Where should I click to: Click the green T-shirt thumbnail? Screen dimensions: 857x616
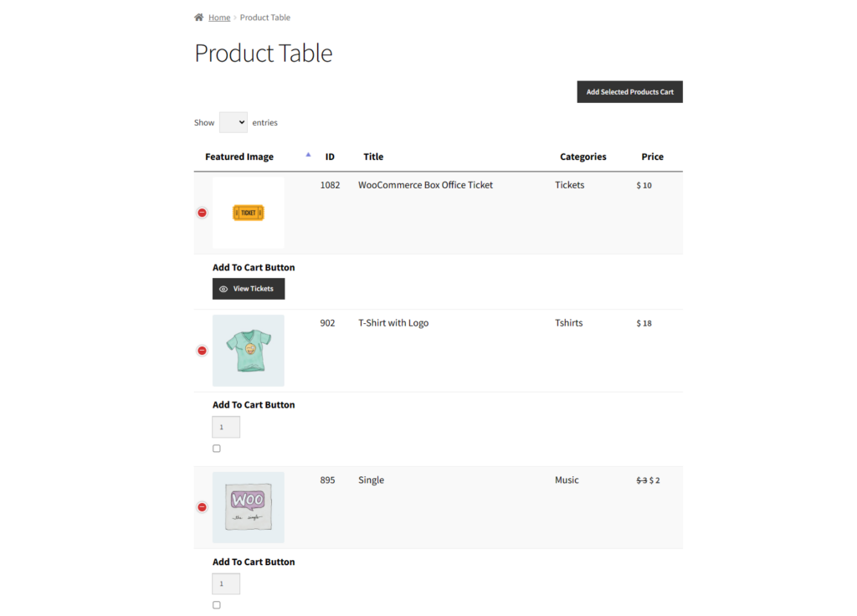pyautogui.click(x=249, y=351)
